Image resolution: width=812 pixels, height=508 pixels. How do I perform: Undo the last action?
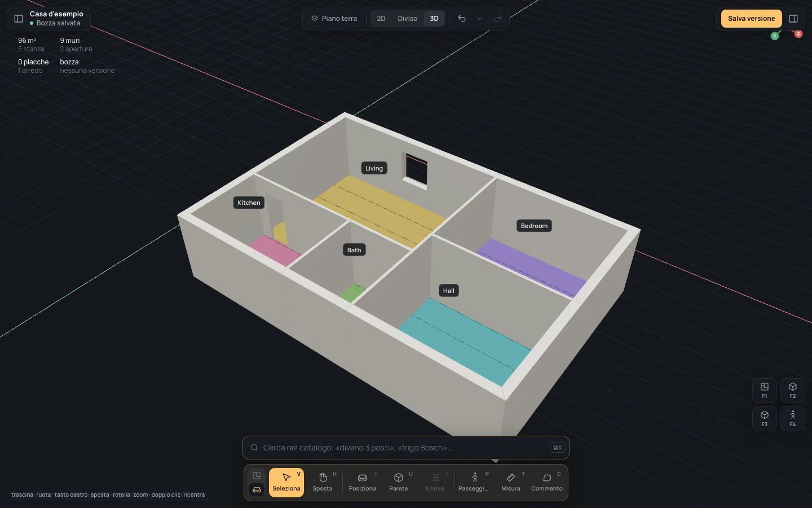462,19
